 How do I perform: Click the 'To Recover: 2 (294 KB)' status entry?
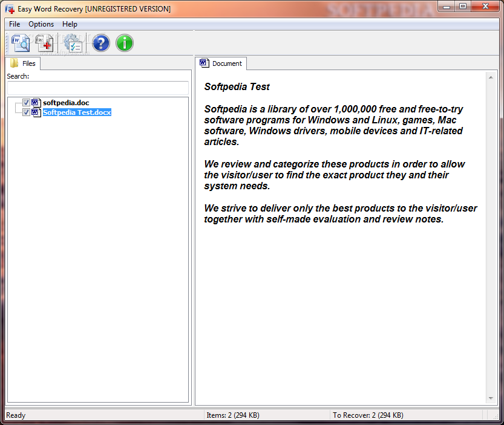pos(368,415)
